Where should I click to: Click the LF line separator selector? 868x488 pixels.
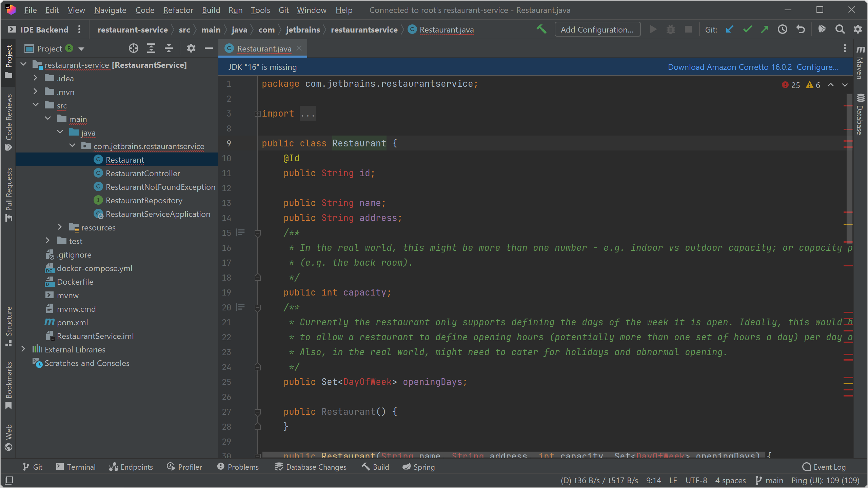(x=673, y=481)
